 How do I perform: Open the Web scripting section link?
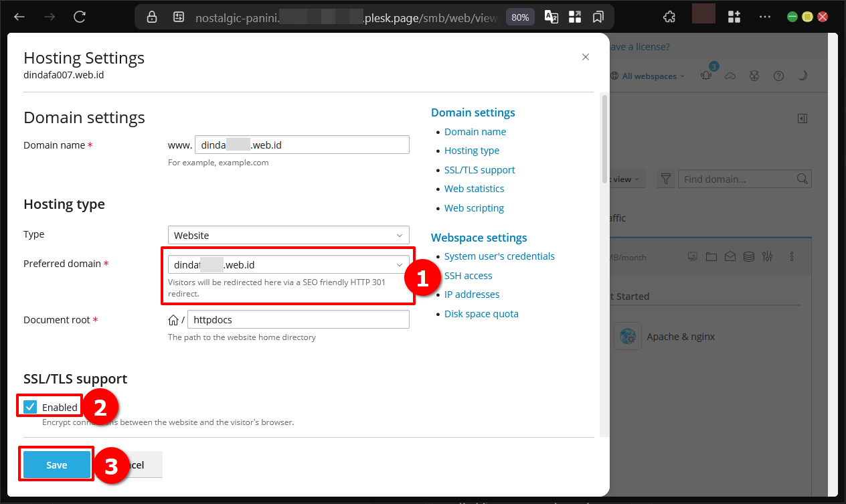[474, 208]
